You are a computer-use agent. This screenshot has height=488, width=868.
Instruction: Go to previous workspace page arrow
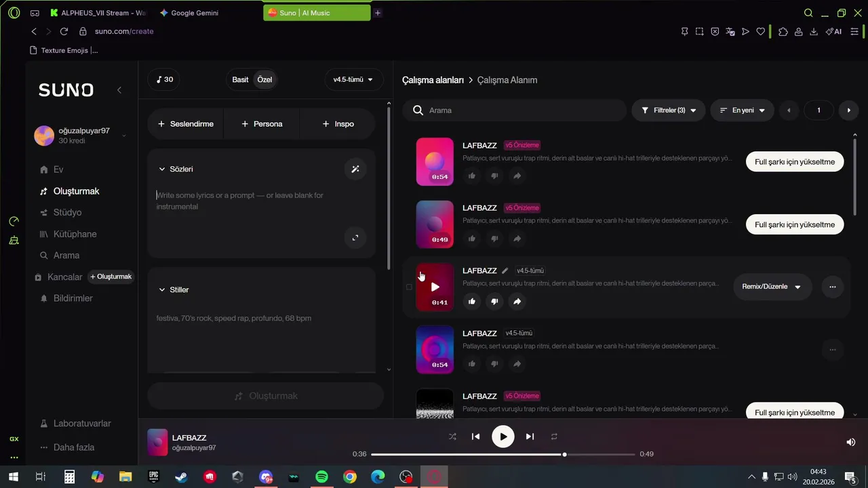[789, 110]
